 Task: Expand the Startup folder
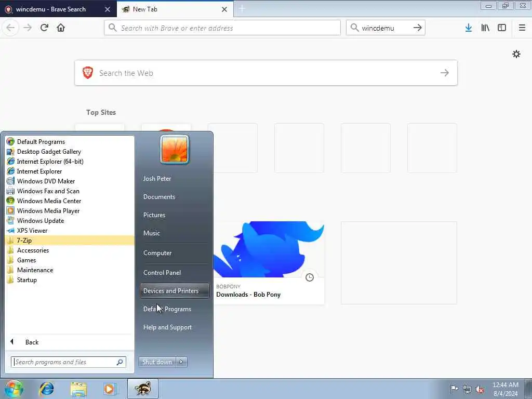pyautogui.click(x=70, y=280)
